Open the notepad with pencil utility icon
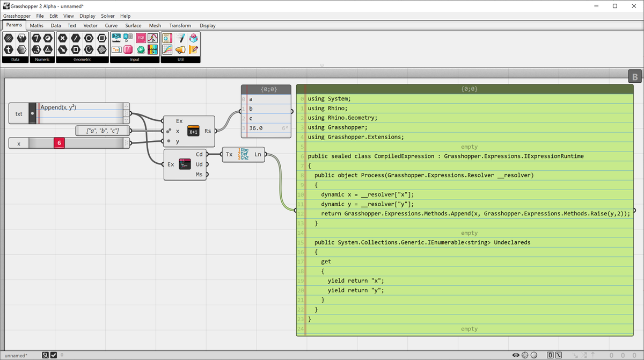This screenshot has height=360, width=644. 194,49
